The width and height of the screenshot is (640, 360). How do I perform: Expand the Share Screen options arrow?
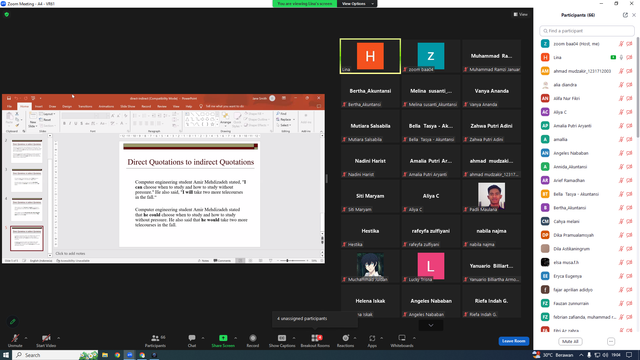[x=236, y=338]
